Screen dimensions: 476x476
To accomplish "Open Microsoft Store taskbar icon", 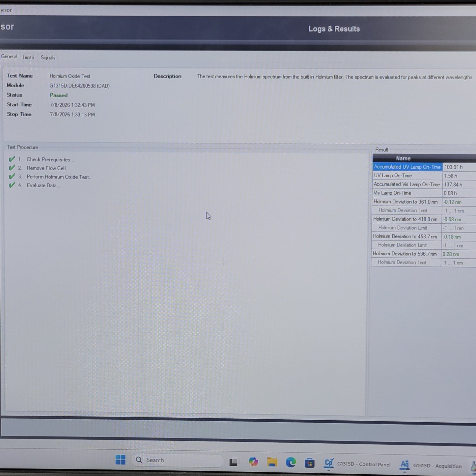I will point(309,463).
